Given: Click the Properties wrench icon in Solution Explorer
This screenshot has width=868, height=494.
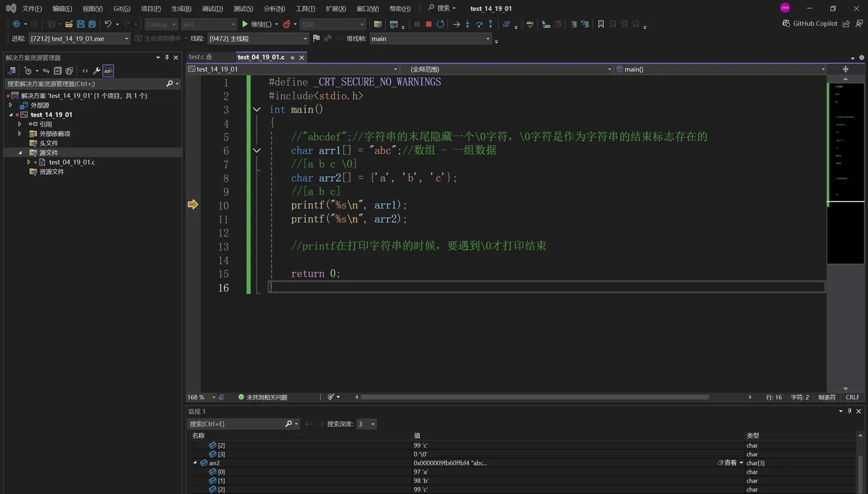Looking at the screenshot, I should [97, 71].
